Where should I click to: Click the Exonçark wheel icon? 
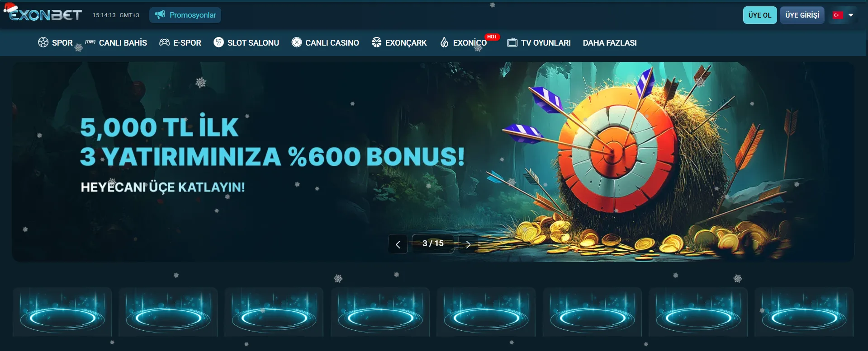coord(376,42)
